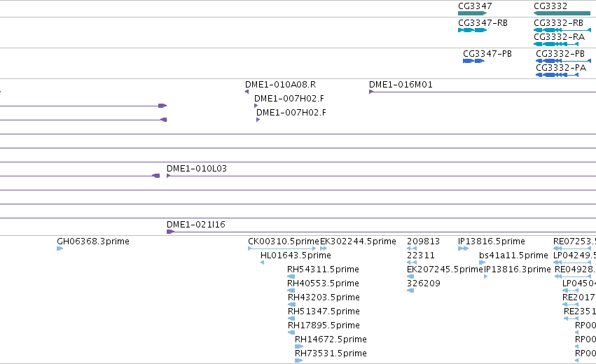Click the RH73531.5prime feature glyph
This screenshot has width=596, height=364.
[x=299, y=360]
